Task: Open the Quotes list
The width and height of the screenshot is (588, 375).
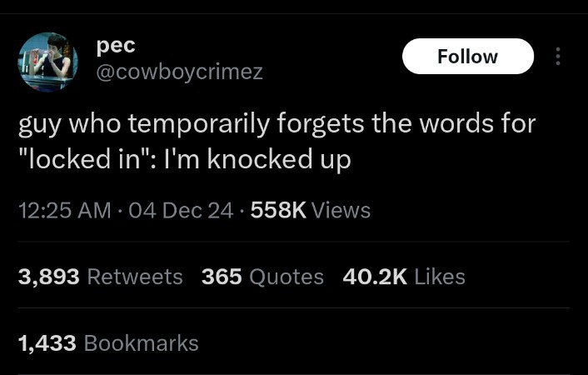Action: 287,277
